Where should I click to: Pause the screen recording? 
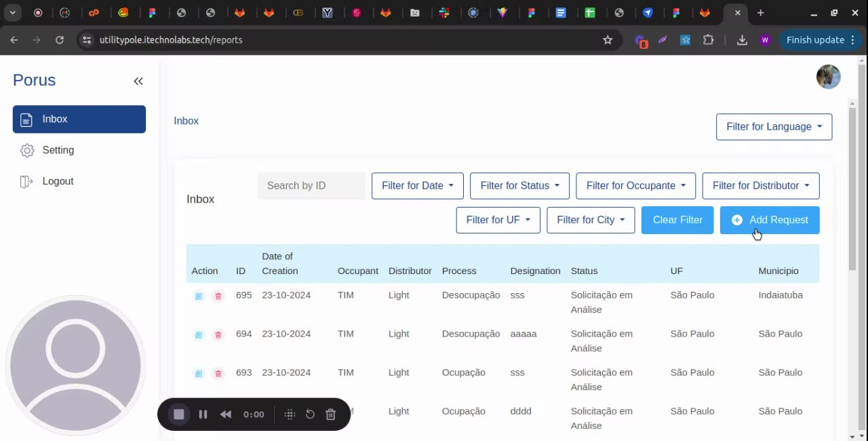point(203,415)
